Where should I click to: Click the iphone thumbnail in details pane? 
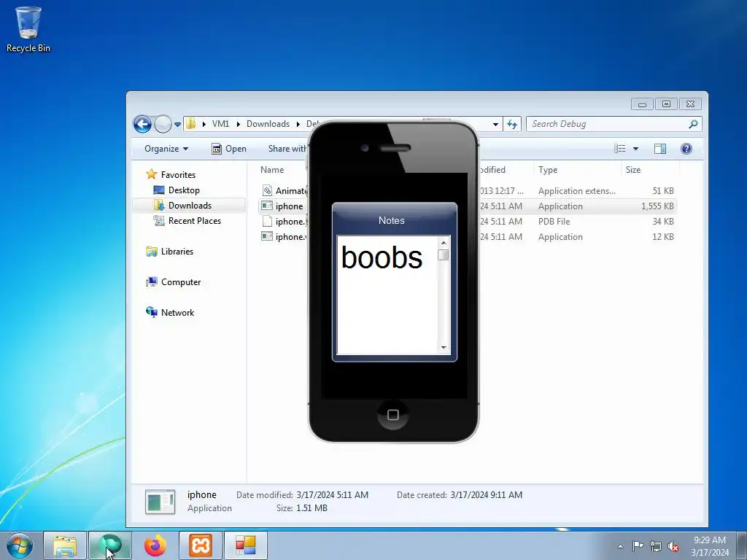tap(160, 502)
